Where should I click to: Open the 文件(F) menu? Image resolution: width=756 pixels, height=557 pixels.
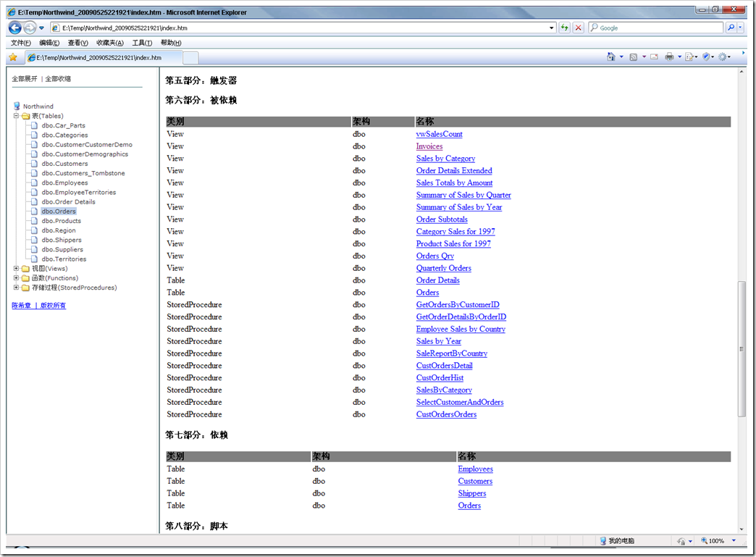click(x=21, y=43)
